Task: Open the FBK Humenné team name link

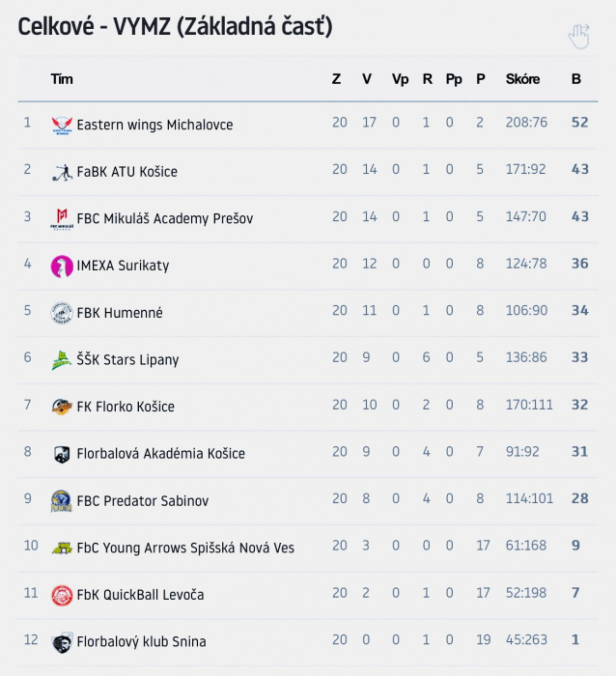Action: coord(120,313)
